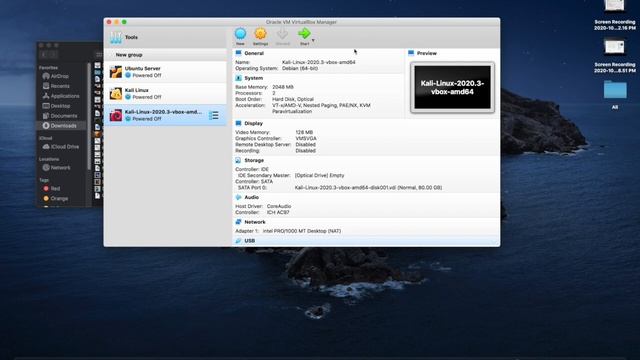Click the IDE Secondary Master optical drive entry
This screenshot has height=360, width=640.
320,176
